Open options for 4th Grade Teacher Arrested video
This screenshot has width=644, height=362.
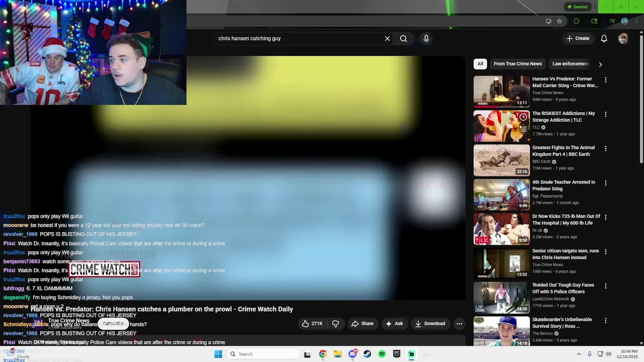click(x=605, y=183)
